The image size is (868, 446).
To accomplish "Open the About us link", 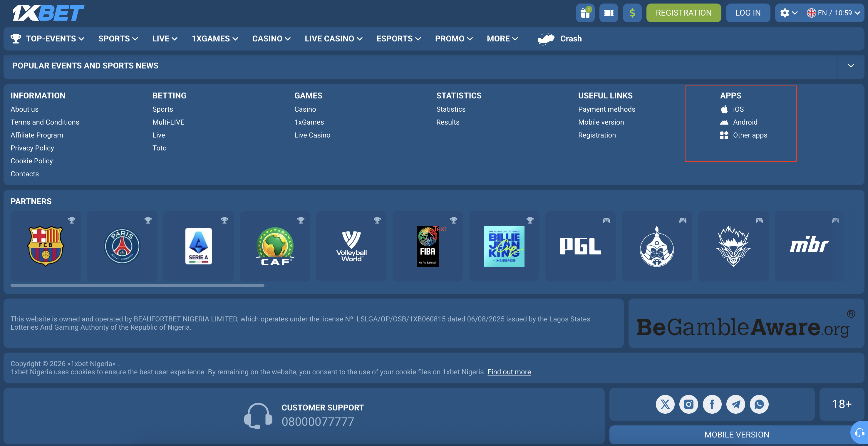I will 25,110.
